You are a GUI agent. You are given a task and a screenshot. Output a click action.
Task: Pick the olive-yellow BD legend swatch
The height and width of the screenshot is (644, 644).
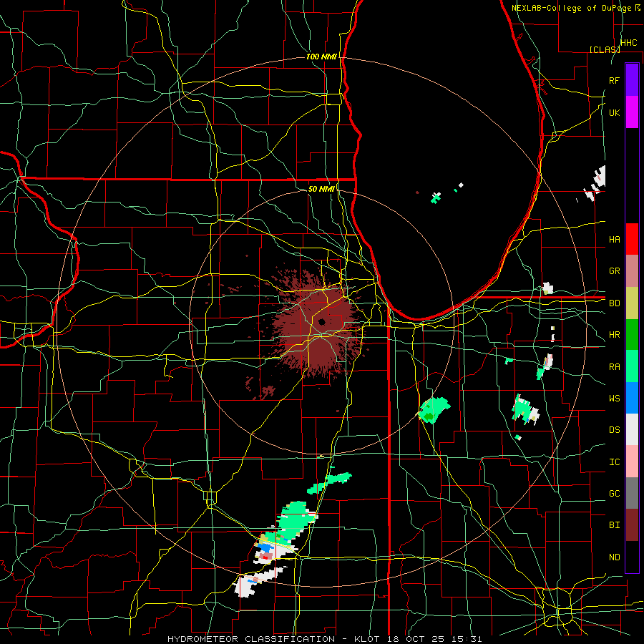click(x=632, y=303)
